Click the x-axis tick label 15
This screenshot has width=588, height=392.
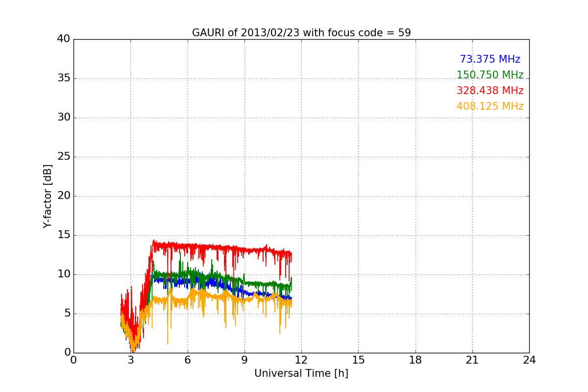point(358,360)
